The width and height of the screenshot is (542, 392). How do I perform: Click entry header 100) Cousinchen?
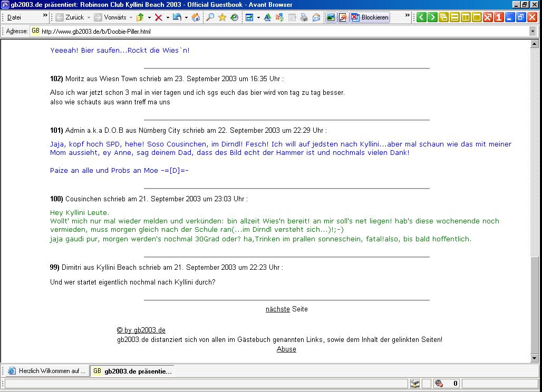tap(149, 199)
